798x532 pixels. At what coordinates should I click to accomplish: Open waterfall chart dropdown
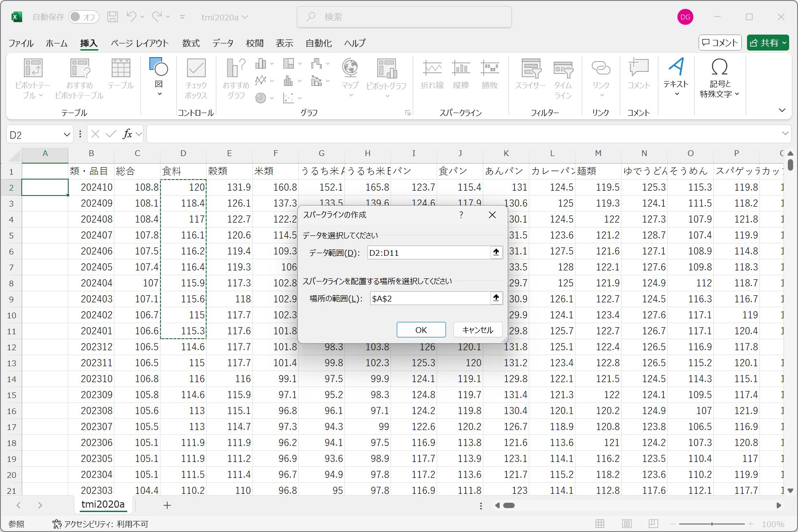tap(328, 64)
